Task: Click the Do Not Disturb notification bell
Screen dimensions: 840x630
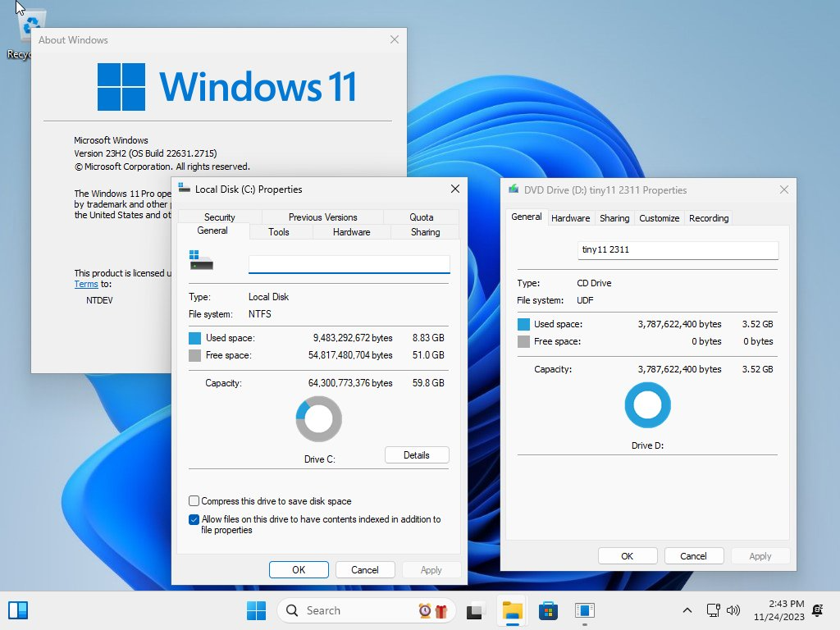Action: coord(817,610)
